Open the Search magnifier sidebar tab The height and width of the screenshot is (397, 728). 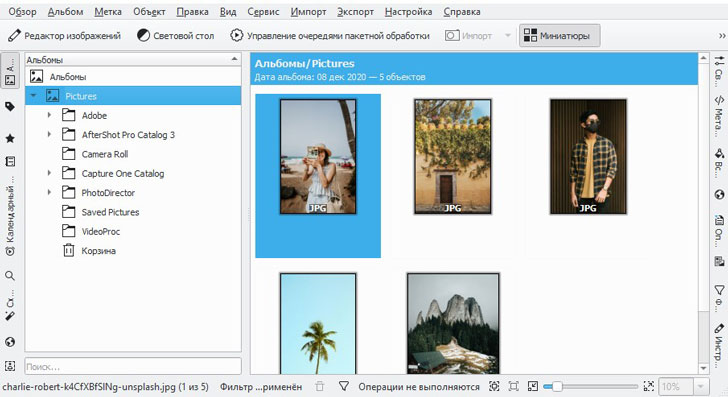pyautogui.click(x=10, y=276)
